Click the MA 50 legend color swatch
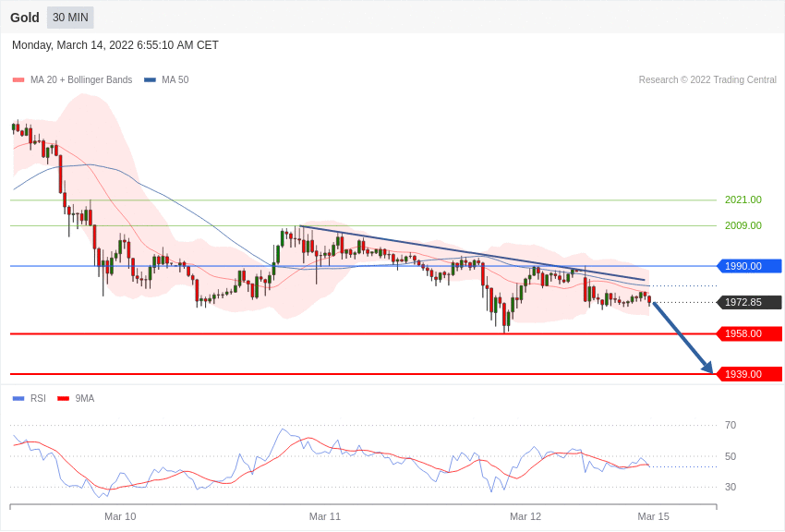785x532 pixels. pyautogui.click(x=150, y=80)
